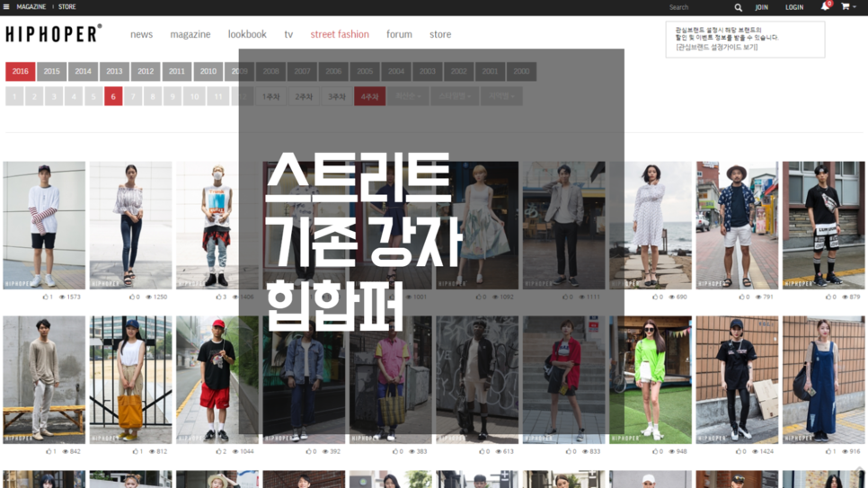
Task: Click the like icon beside 1424 views
Action: [x=740, y=451]
